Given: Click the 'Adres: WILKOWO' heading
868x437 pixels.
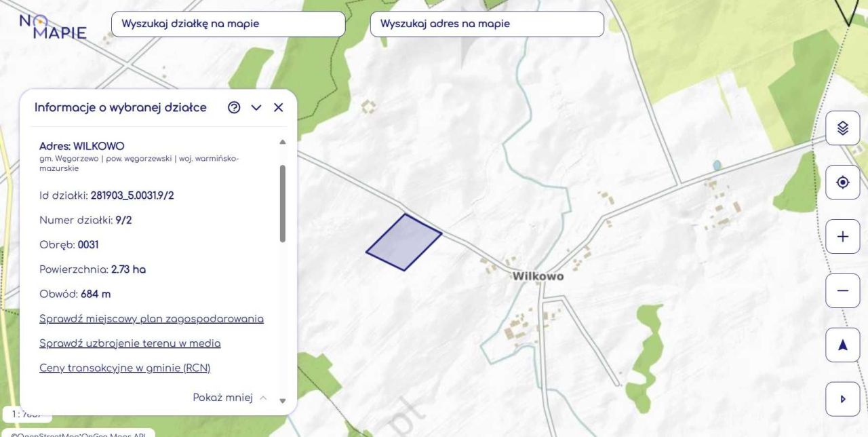Looking at the screenshot, I should (x=82, y=146).
